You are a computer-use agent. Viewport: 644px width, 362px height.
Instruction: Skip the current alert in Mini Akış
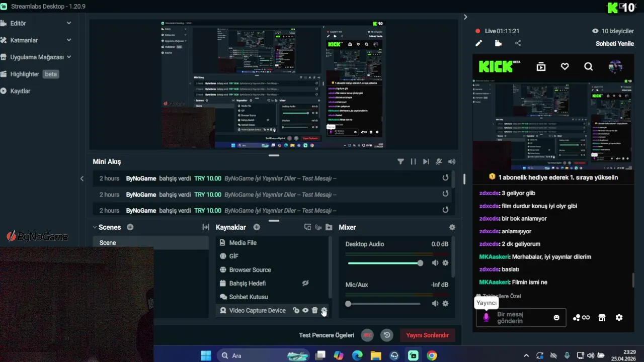(x=426, y=162)
